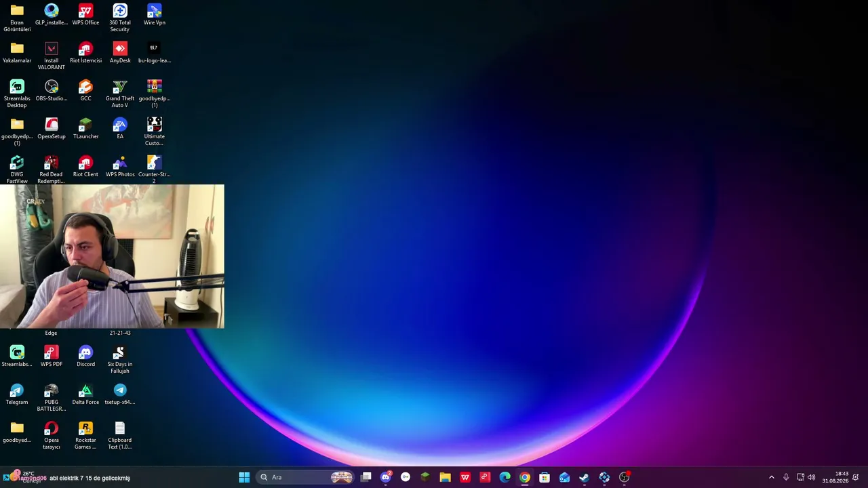
Task: Select the Six Days in Fallujah icon
Action: coord(120,359)
